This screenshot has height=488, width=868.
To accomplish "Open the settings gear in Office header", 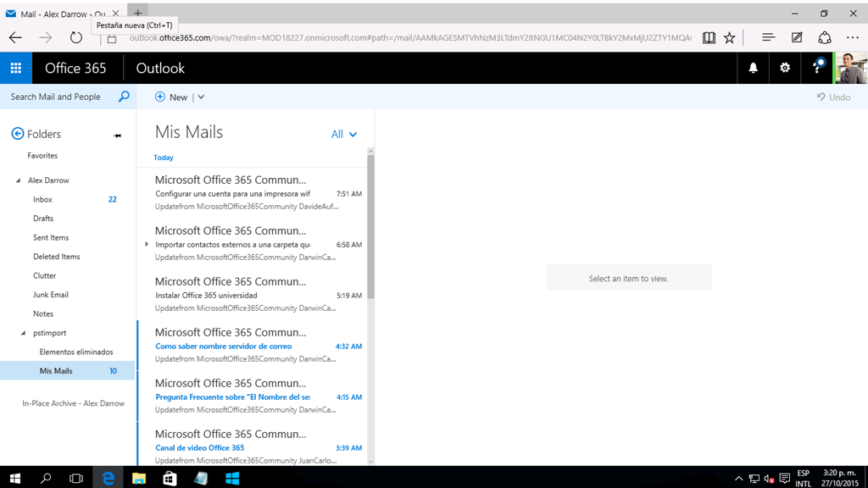I will tap(785, 68).
